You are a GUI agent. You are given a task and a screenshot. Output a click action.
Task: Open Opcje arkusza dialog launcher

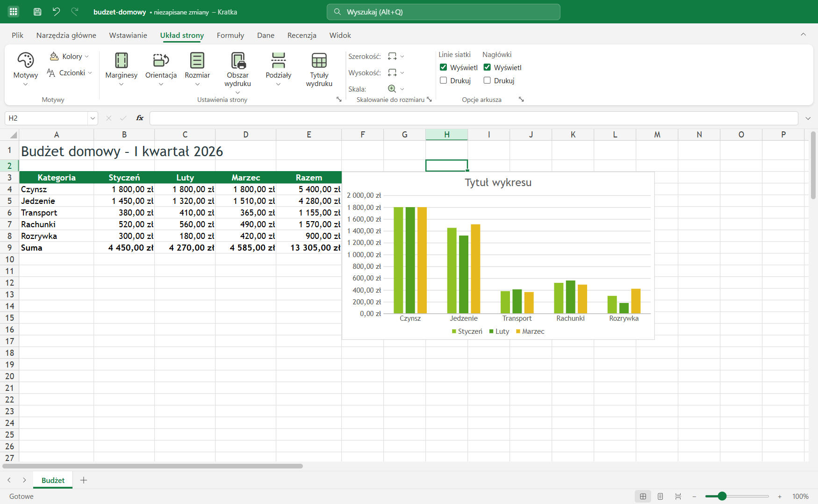coord(521,99)
